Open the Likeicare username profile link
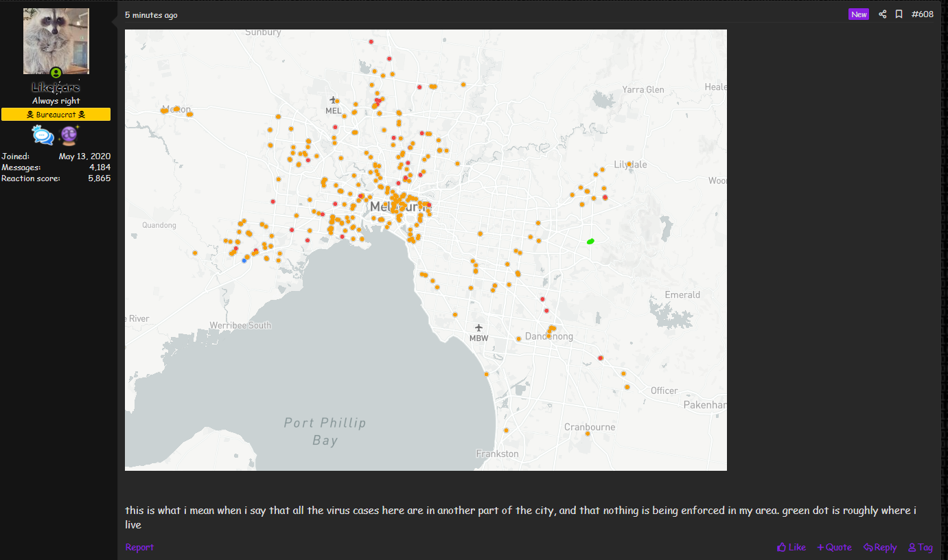Viewport: 948px width, 560px height. [56, 88]
